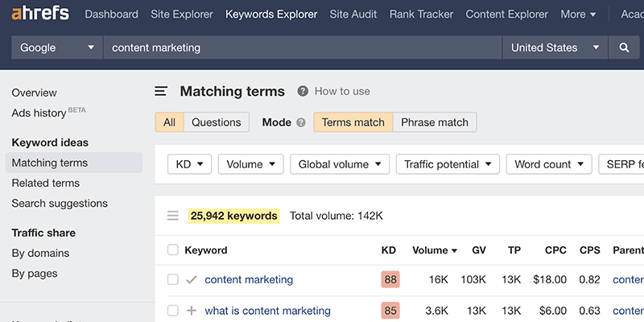This screenshot has height=322, width=644.
Task: Click the Total volume: 142K text
Action: 336,216
